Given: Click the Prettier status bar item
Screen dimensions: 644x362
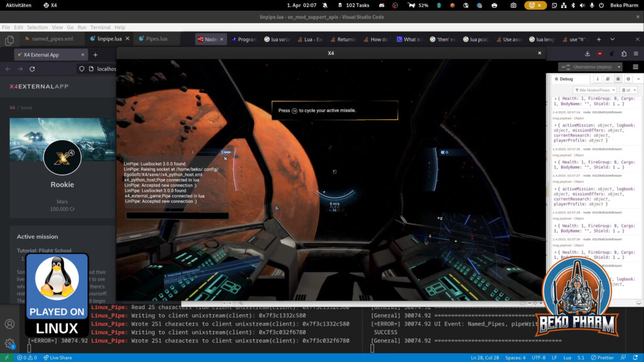Looking at the screenshot, I should tap(602, 358).
